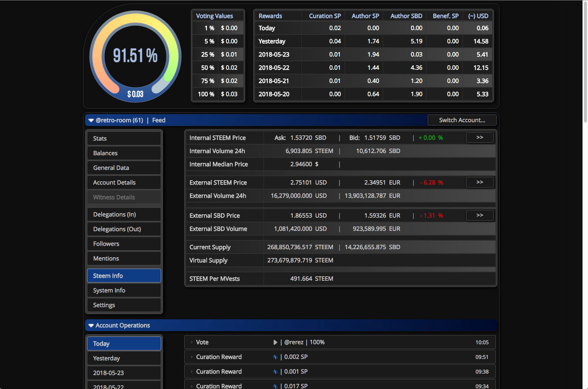Viewport: 588px width, 389px height.
Task: Select the 5 % voting value row
Action: [x=218, y=41]
